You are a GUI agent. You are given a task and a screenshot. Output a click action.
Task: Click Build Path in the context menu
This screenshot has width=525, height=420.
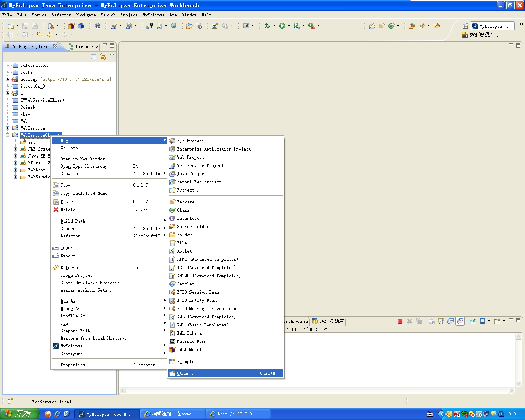pyautogui.click(x=109, y=221)
